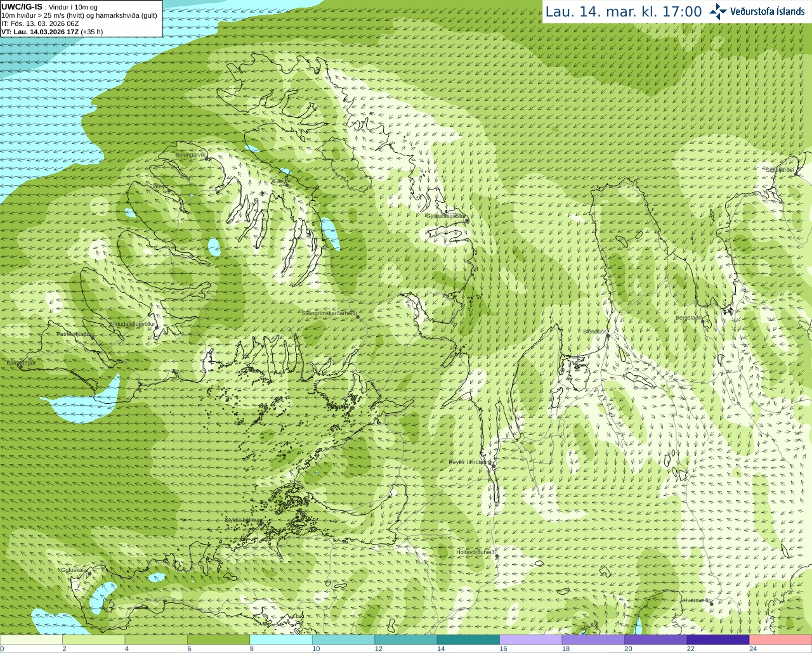Click the 'IT: Fös. 13. 03. 2026 06Z' line
This screenshot has height=653, width=812.
click(x=40, y=23)
